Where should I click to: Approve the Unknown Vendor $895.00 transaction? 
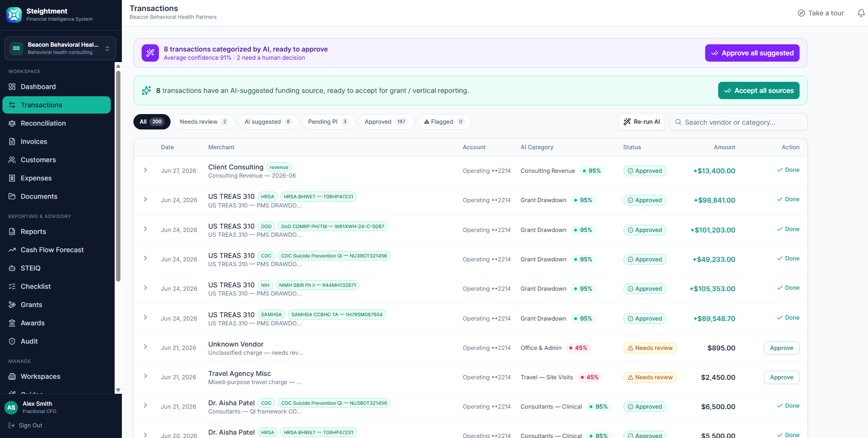point(781,348)
